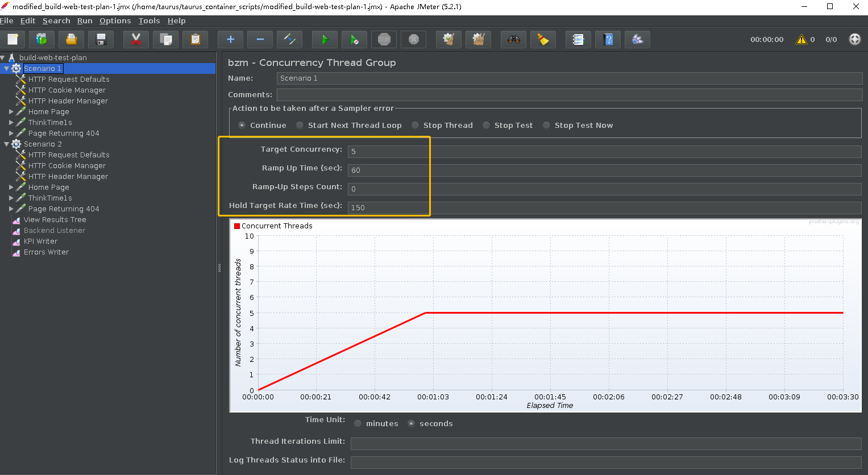868x475 pixels.
Task: Click the Clear All brooms icon
Action: [x=479, y=39]
